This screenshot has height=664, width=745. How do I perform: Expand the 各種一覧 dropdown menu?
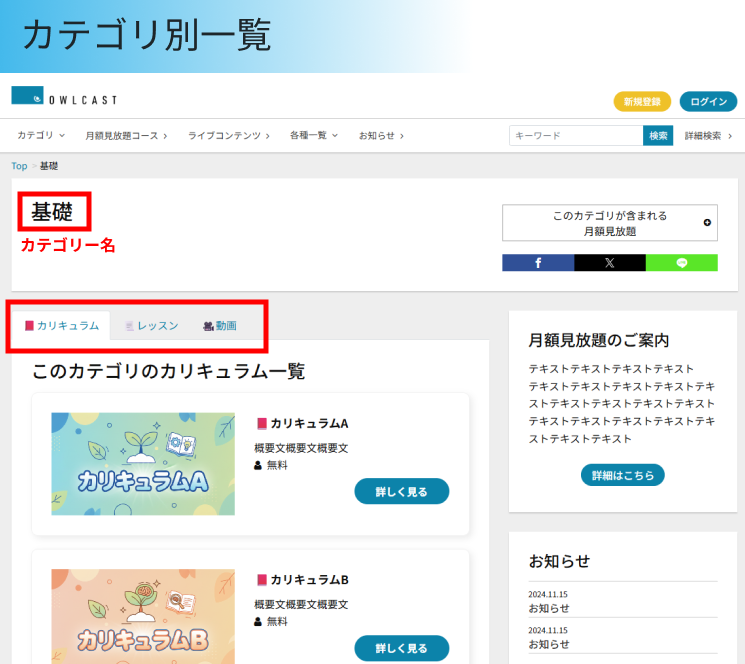pos(314,135)
